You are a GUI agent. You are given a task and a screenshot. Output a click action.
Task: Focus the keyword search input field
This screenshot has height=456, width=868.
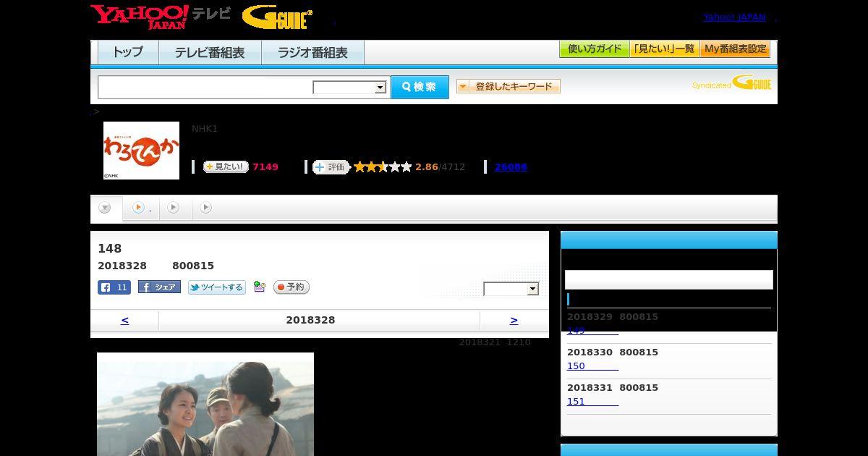(205, 87)
